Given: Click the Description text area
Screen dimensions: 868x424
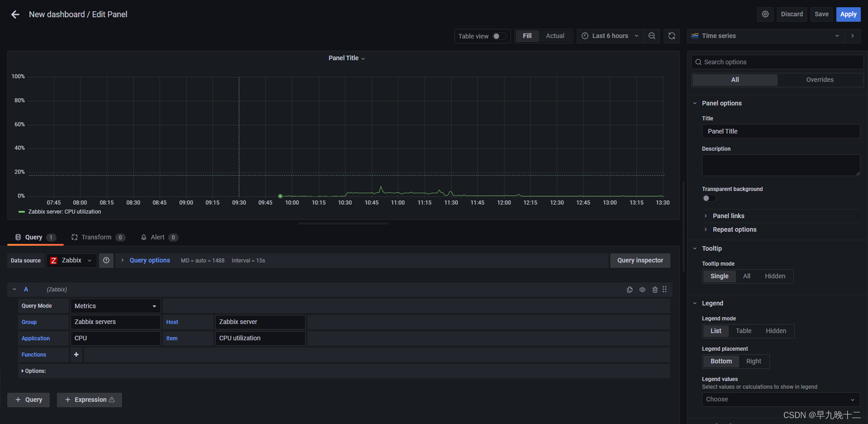Looking at the screenshot, I should tap(781, 165).
